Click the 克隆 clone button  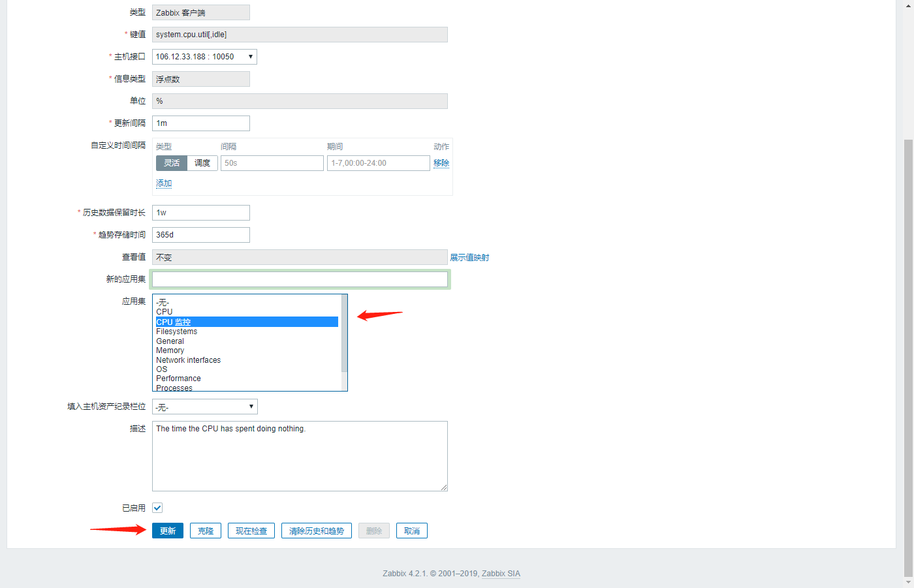click(x=206, y=531)
